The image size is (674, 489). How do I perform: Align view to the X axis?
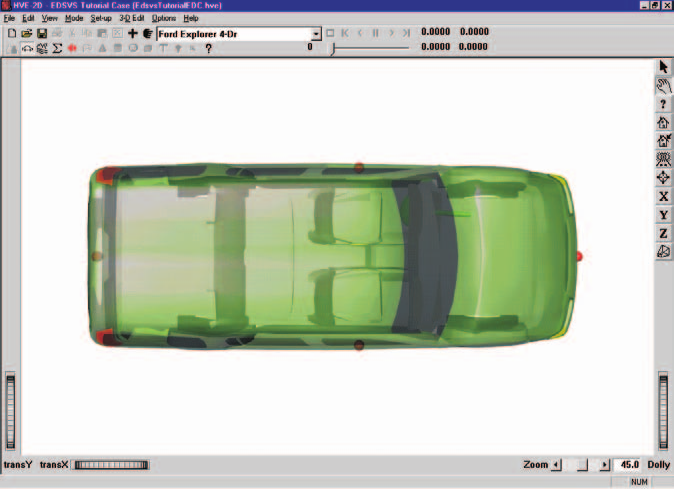664,196
